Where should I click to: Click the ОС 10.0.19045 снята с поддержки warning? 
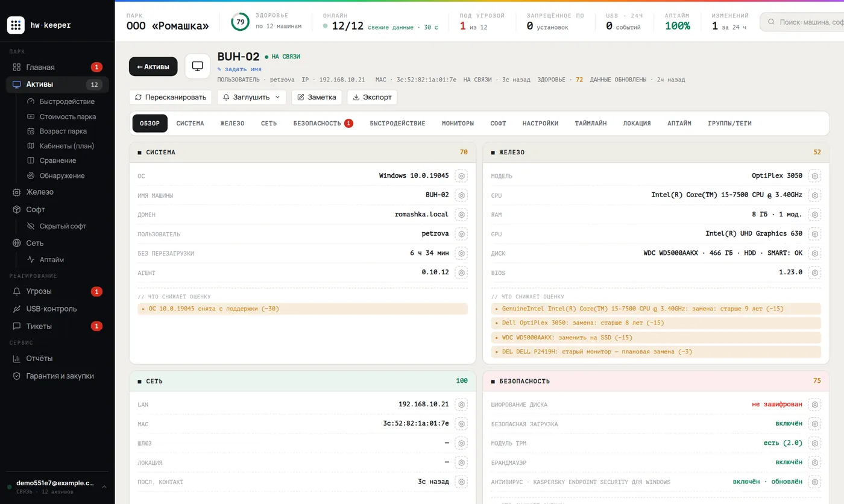303,309
